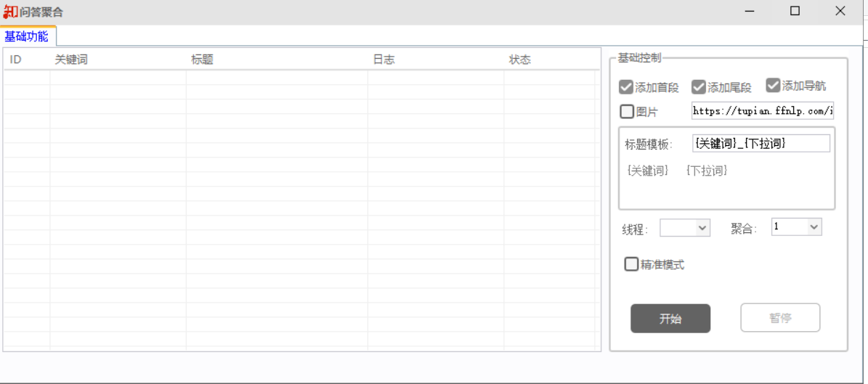Enable the 图片 checkbox
The height and width of the screenshot is (384, 868).
tap(627, 112)
